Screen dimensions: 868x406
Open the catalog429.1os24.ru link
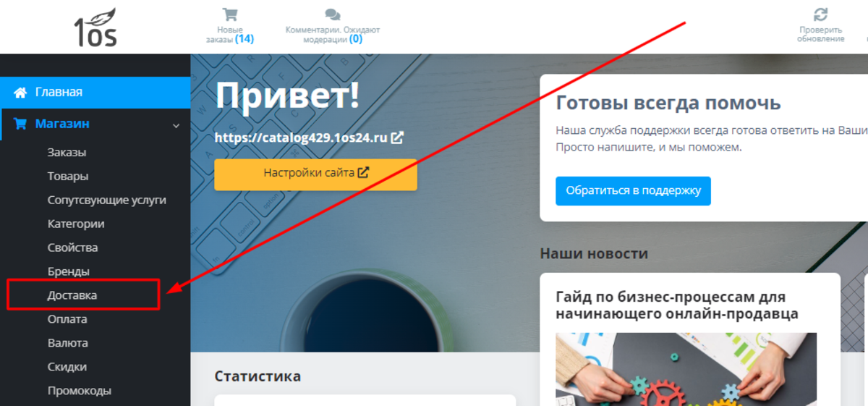coord(302,137)
